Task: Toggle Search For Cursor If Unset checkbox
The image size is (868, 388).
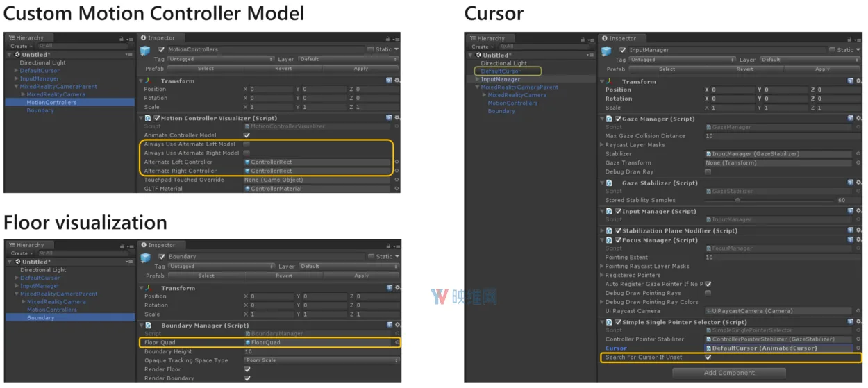Action: (x=708, y=357)
